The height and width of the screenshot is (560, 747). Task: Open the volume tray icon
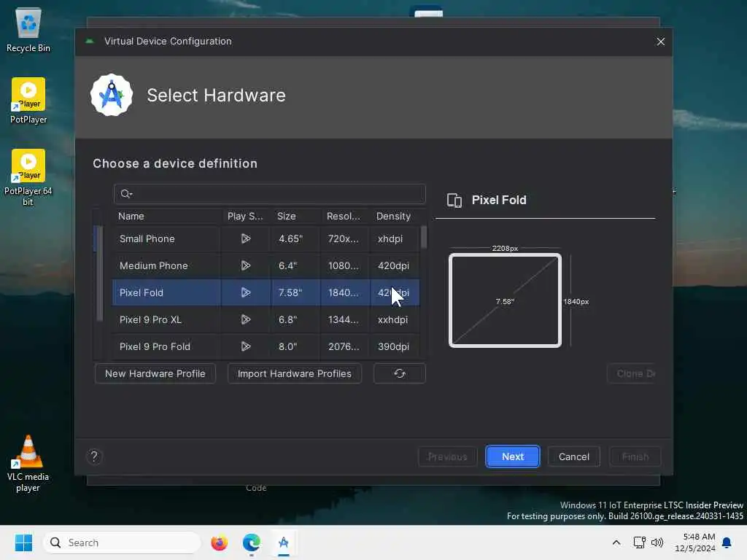pos(657,542)
